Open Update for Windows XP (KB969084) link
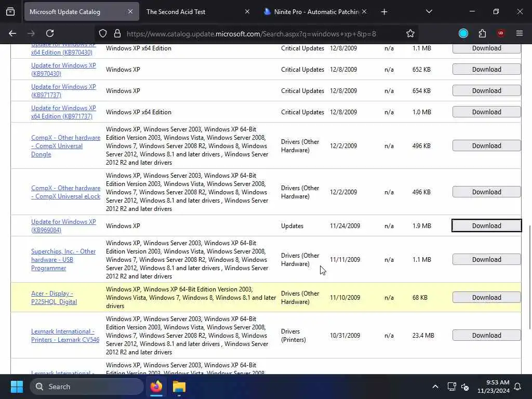The height and width of the screenshot is (399, 532). tap(63, 225)
